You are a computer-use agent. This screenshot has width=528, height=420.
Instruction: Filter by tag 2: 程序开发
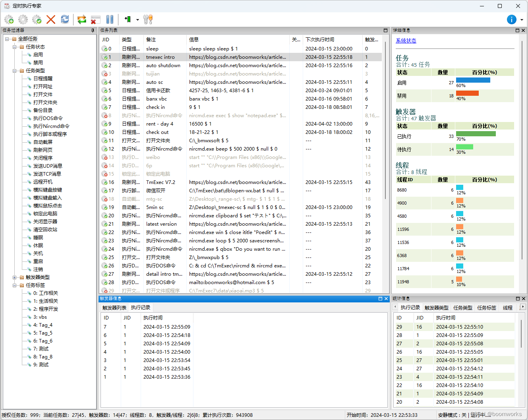[x=46, y=309]
